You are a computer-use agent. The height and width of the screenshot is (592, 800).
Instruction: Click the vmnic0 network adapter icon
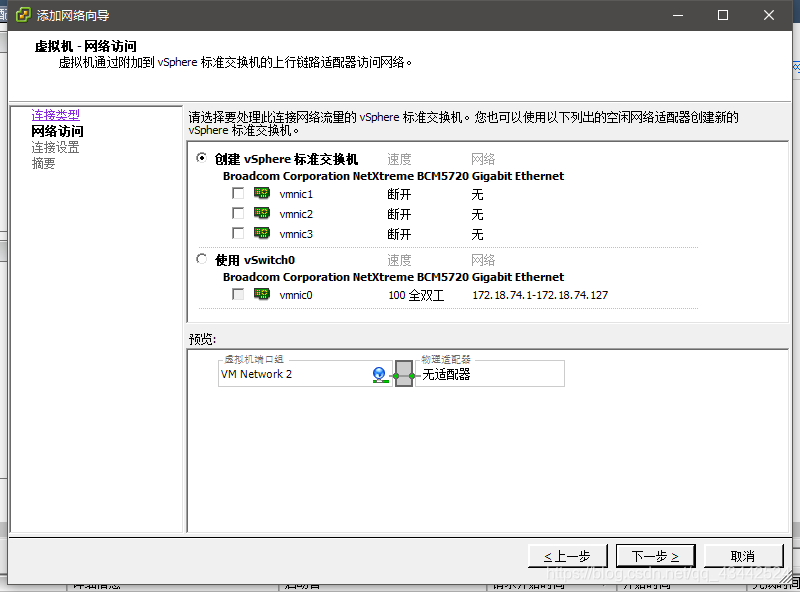(x=262, y=294)
